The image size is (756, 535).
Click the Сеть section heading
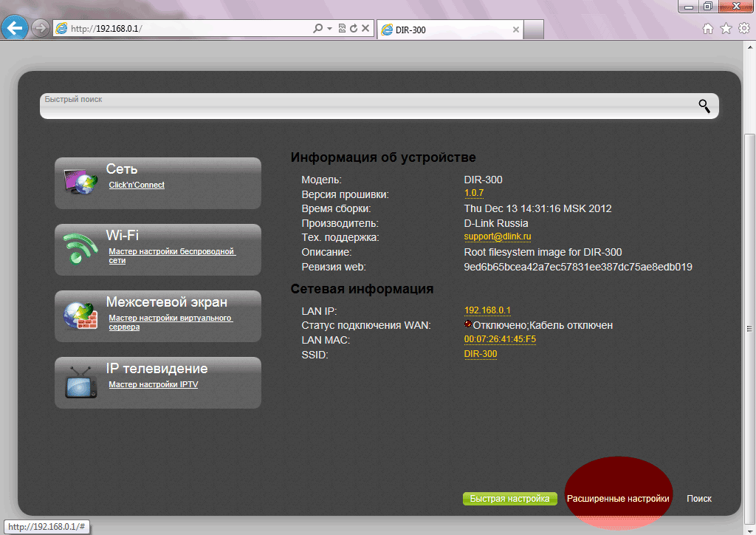pos(122,168)
